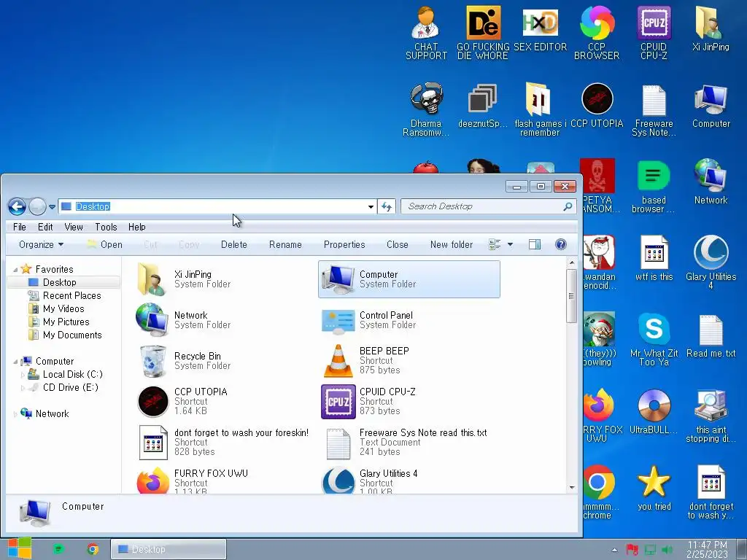This screenshot has width=747, height=560.
Task: Open the recent pages dropdown arrow
Action: tap(52, 207)
